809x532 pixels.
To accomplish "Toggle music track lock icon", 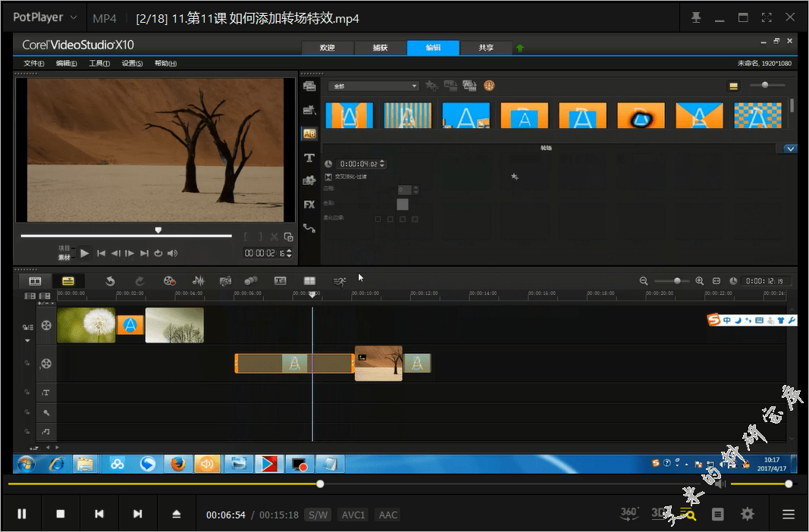I will pyautogui.click(x=27, y=431).
